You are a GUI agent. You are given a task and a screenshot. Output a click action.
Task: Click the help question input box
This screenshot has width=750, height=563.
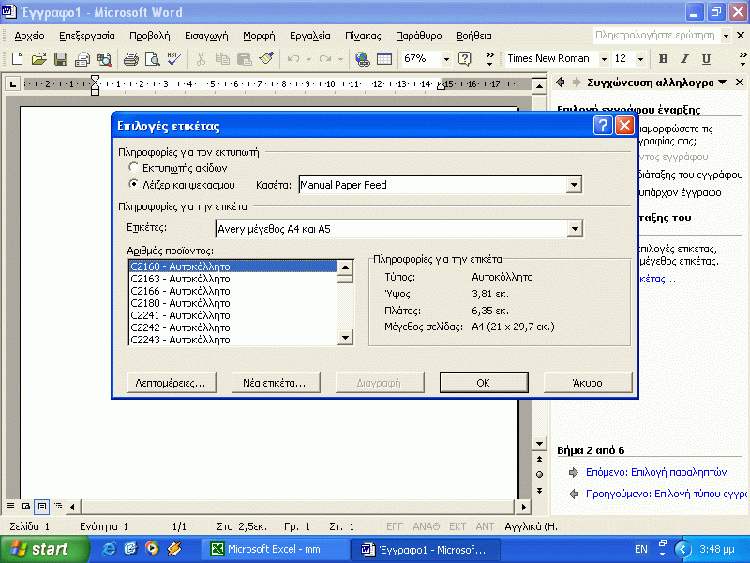point(656,36)
